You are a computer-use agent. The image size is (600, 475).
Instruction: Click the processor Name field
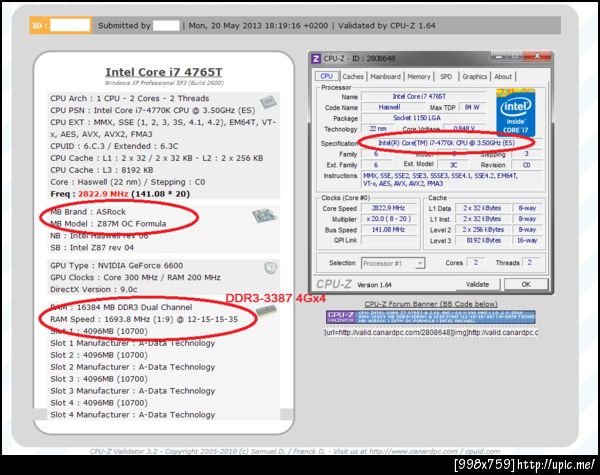424,96
